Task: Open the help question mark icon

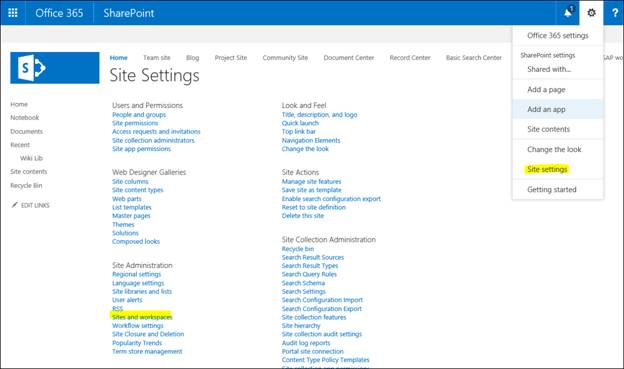Action: [615, 13]
